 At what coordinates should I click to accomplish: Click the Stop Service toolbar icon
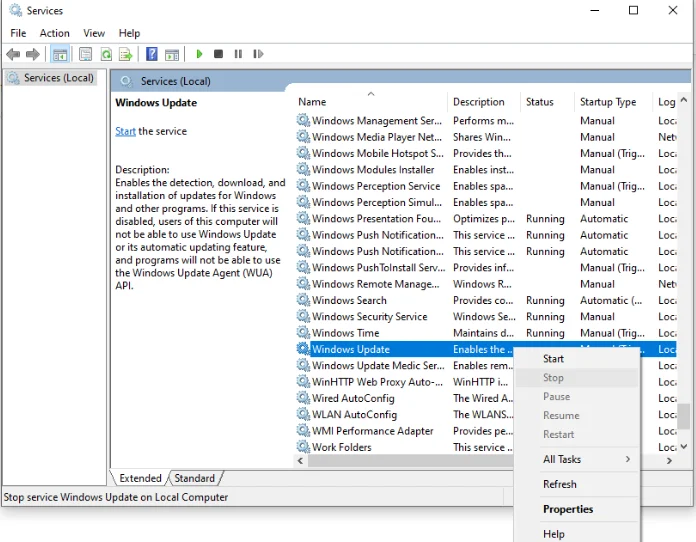[218, 54]
